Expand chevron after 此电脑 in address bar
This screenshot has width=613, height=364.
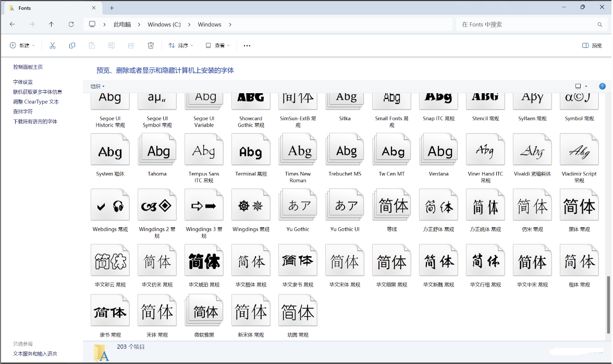point(139,24)
